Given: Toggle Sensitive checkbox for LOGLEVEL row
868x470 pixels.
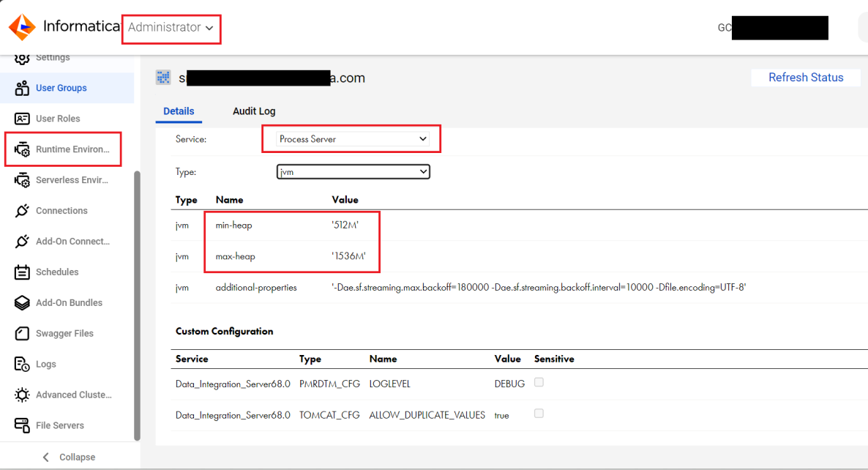Looking at the screenshot, I should point(539,383).
